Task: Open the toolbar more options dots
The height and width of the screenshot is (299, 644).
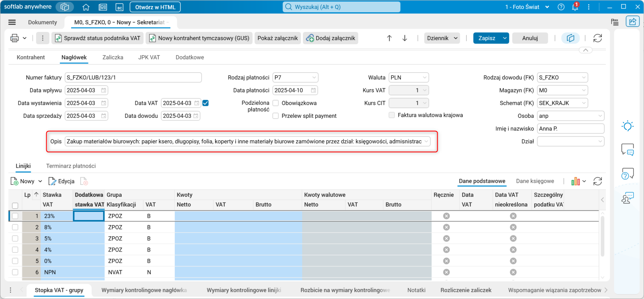Action: [x=43, y=38]
